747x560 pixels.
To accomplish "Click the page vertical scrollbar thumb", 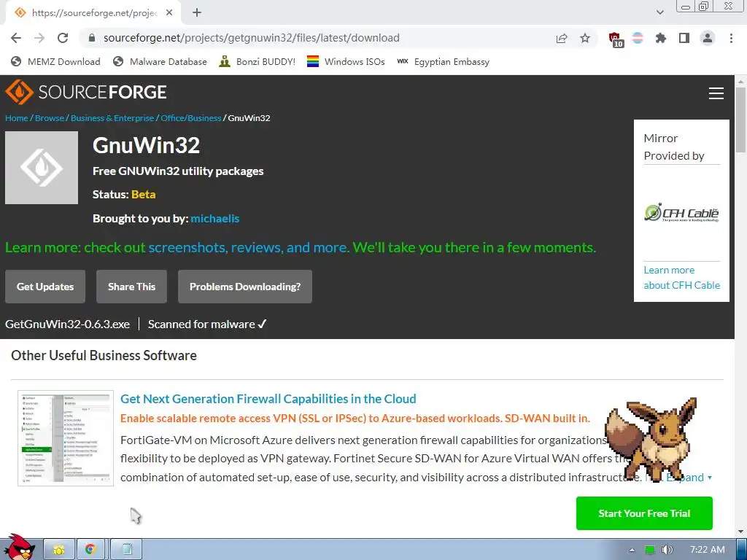I will pyautogui.click(x=741, y=120).
